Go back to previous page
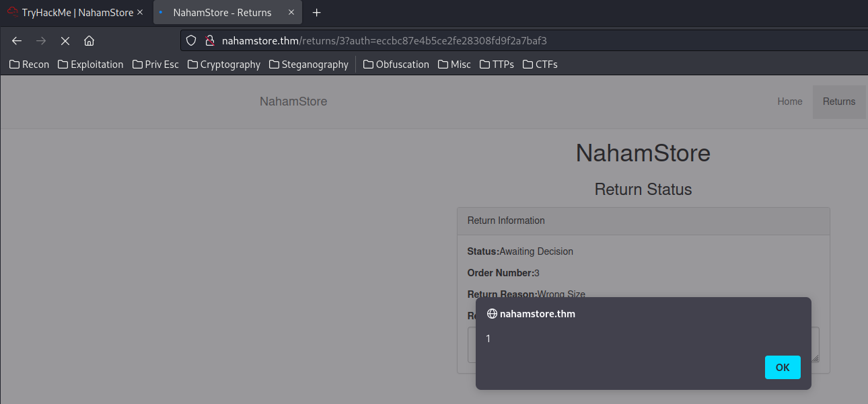Image resolution: width=868 pixels, height=404 pixels. point(17,41)
